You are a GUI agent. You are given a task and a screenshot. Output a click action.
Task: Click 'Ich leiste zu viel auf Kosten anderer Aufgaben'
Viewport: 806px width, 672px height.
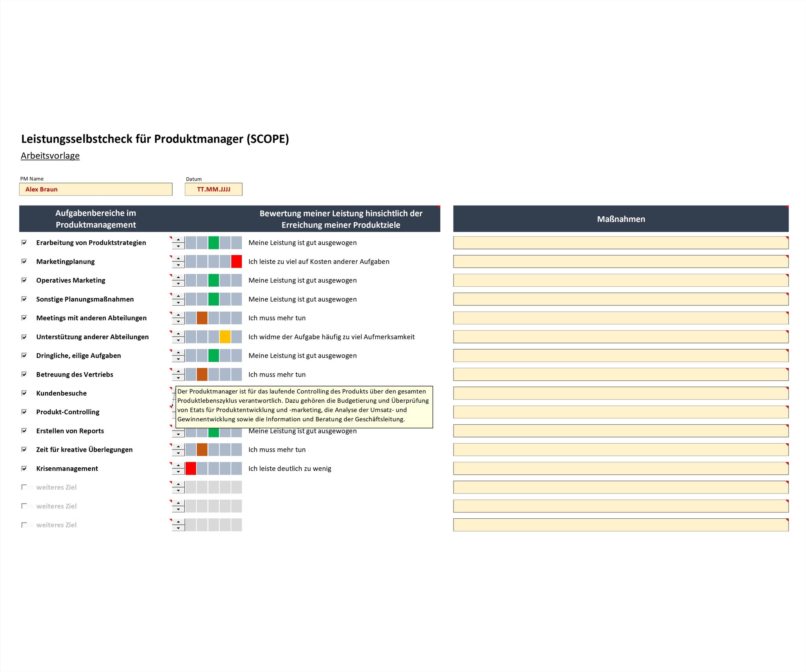pos(319,261)
